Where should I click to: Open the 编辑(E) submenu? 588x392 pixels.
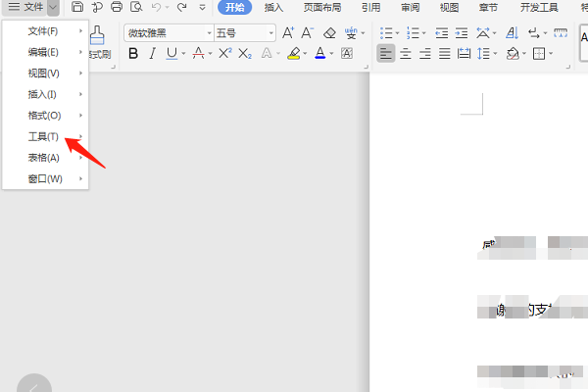click(x=45, y=52)
